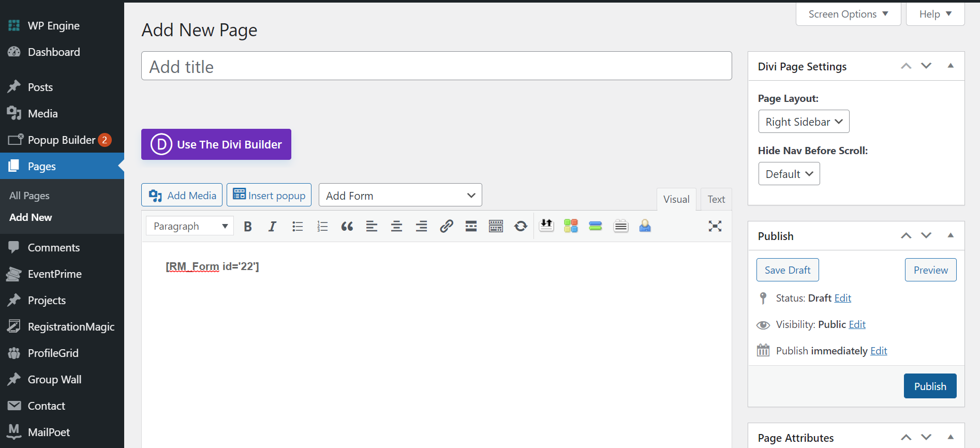Screen dimensions: 980x448
Task: Insert a bulleted list
Action: coord(298,226)
